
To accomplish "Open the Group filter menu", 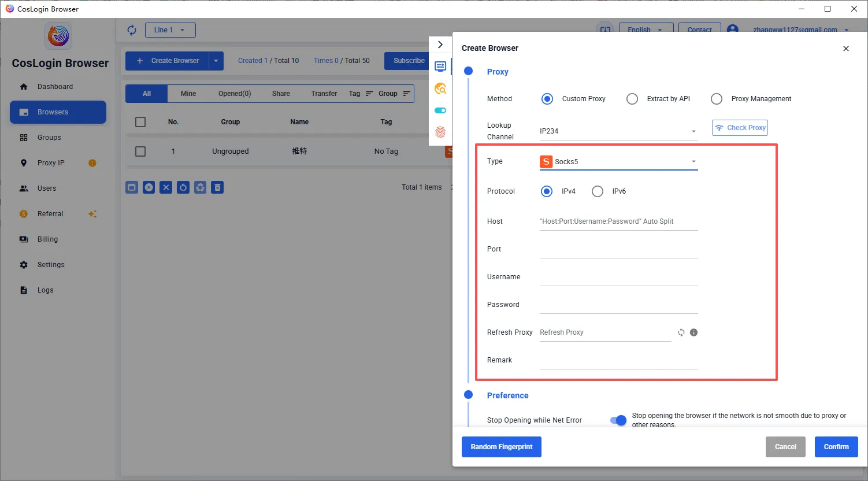I will coord(394,94).
